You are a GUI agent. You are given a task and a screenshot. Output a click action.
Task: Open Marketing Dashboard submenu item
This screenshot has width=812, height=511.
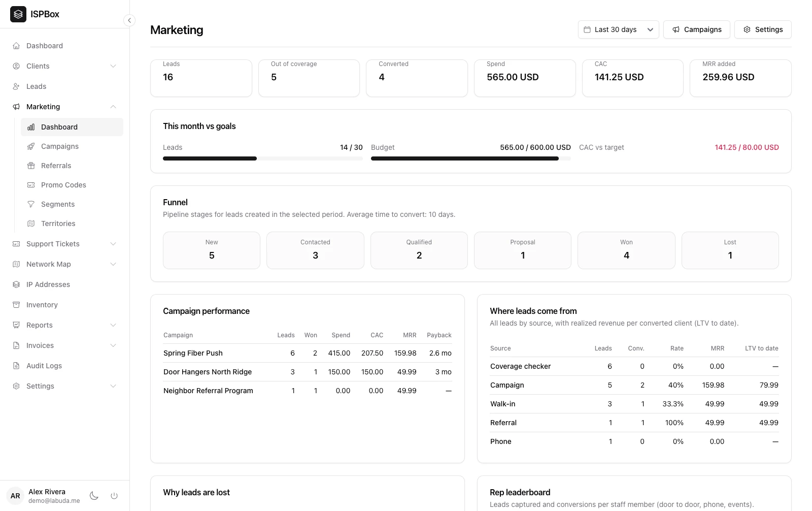click(72, 127)
